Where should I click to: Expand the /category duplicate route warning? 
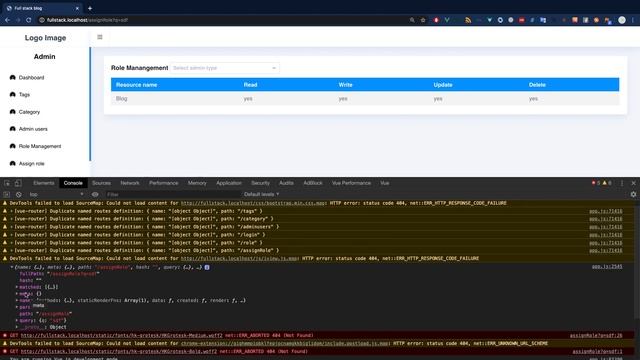[11, 219]
